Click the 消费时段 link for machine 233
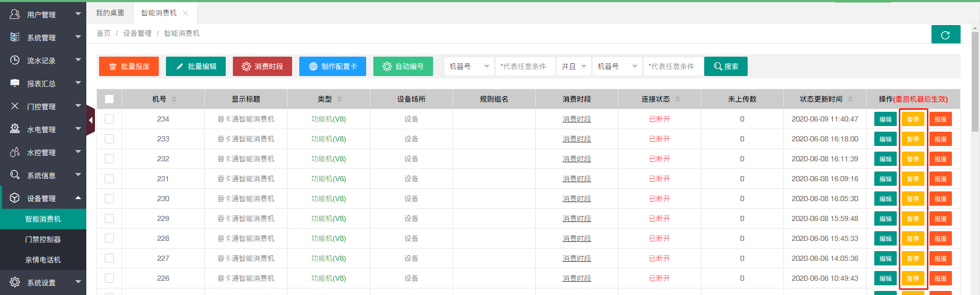Screen dimensions: 980x295 [577, 139]
